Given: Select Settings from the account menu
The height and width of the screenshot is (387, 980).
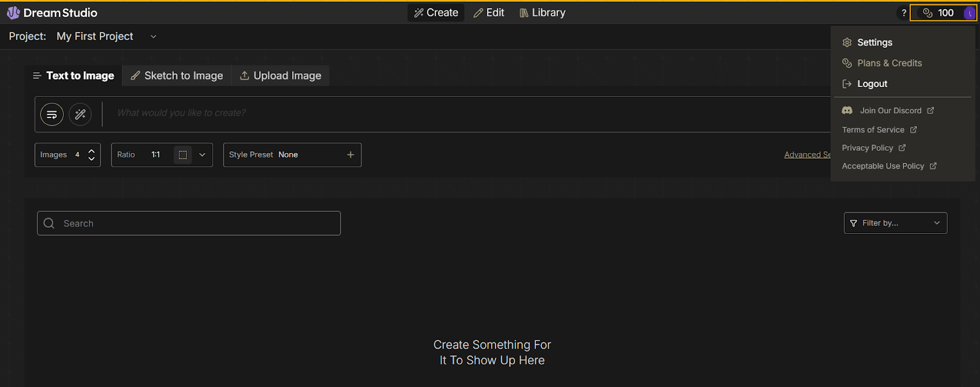Looking at the screenshot, I should (874, 42).
